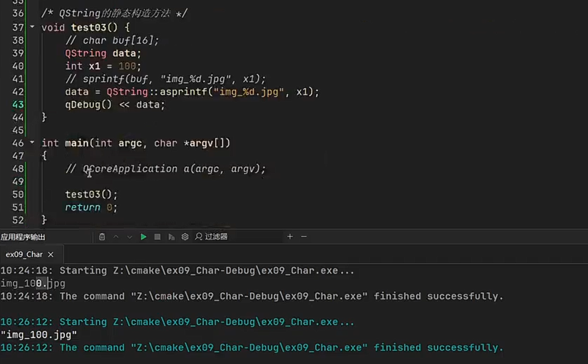This screenshot has height=364, width=588.
Task: Collapse the test03 function fold arrow
Action: pos(32,27)
